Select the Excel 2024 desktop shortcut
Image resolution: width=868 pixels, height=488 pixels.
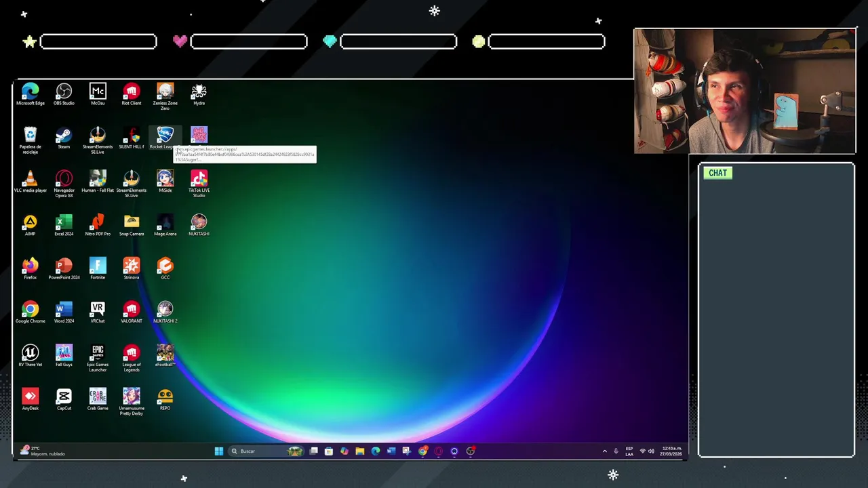64,225
